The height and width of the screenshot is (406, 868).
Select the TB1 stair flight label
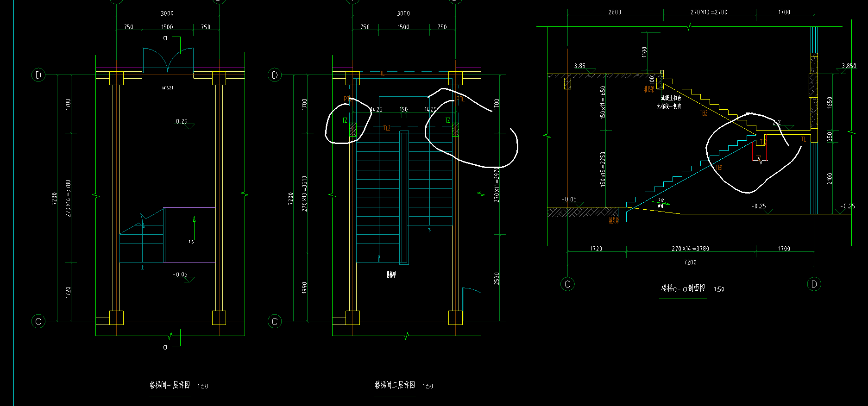(719, 168)
